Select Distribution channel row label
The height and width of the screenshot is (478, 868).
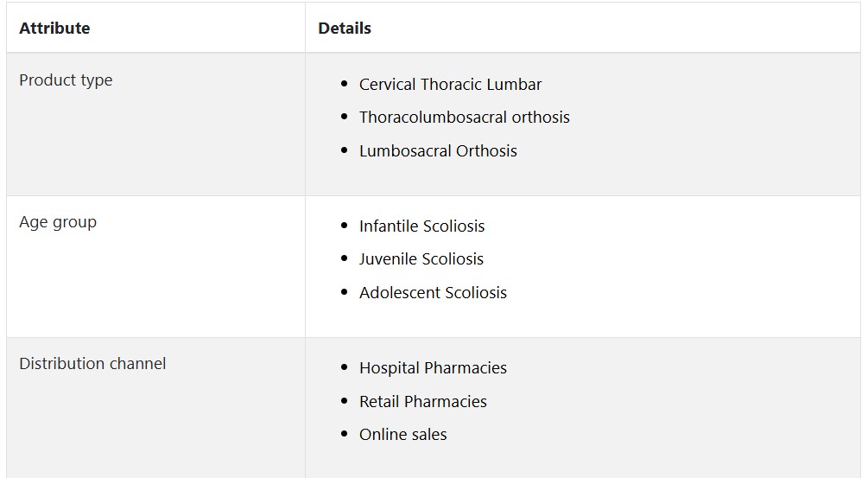click(92, 363)
